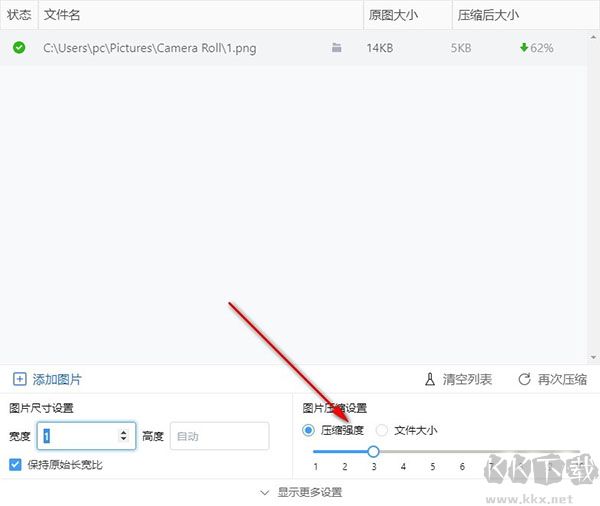Image resolution: width=600 pixels, height=506 pixels.
Task: Click the 高度 input field showing 自动
Action: pos(220,436)
